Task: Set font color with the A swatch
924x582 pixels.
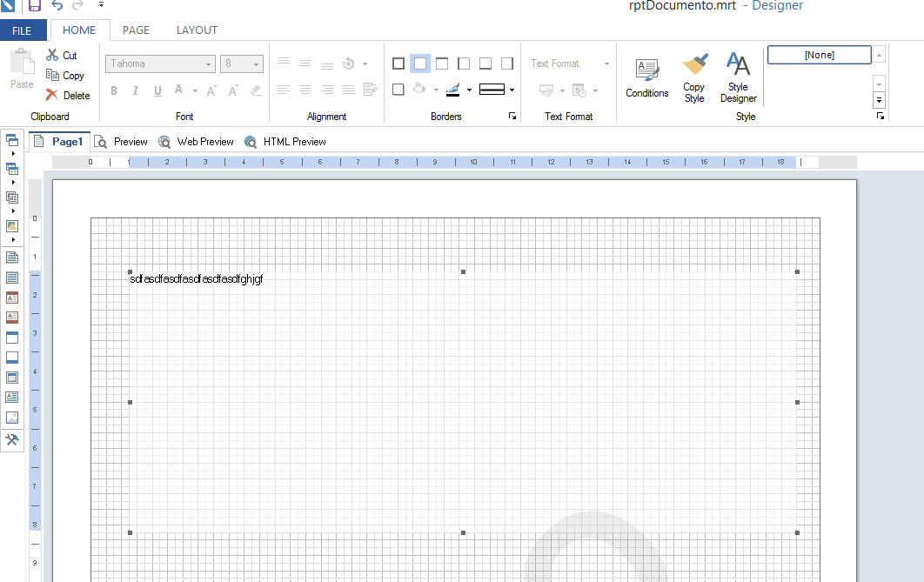Action: click(178, 90)
